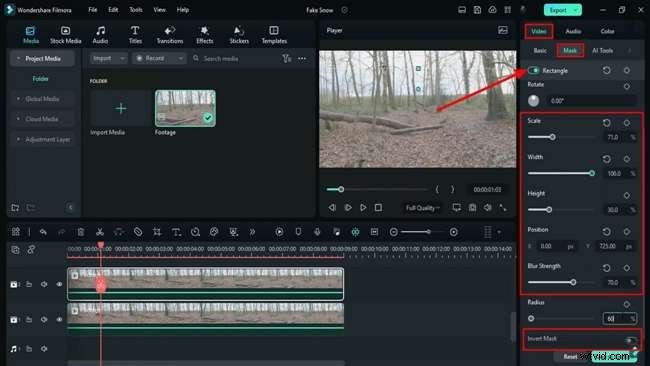650x366 pixels.
Task: Click the Blur Strength slider handle
Action: tap(573, 282)
